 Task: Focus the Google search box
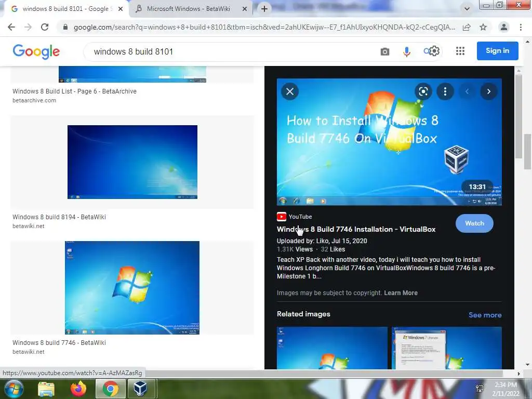coord(231,51)
